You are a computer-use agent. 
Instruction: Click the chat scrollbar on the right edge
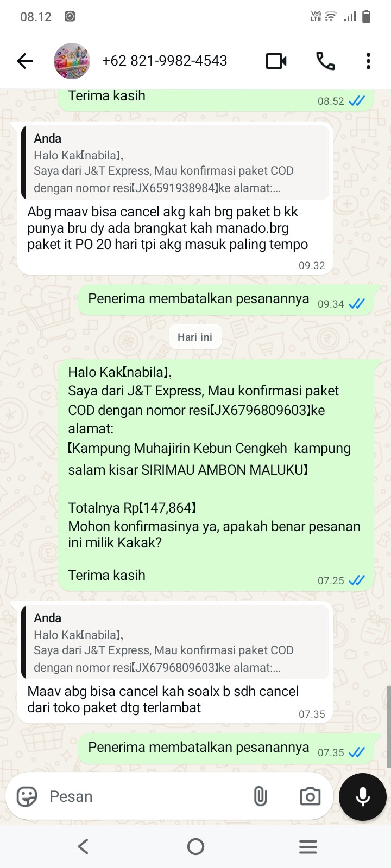[388, 726]
